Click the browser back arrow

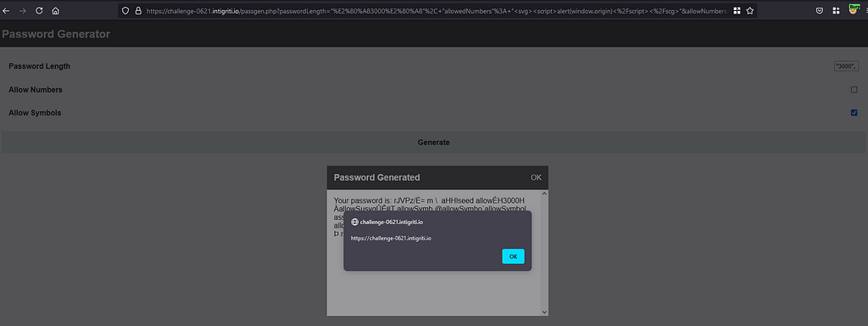click(6, 10)
